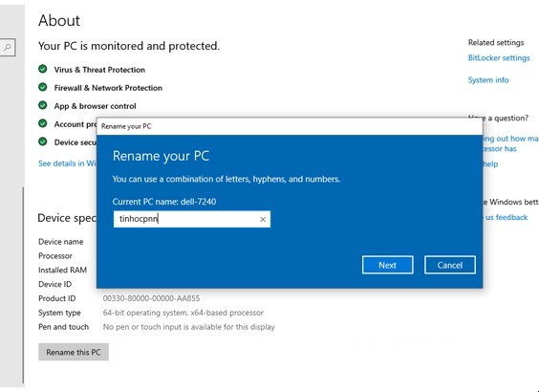
Task: Click the give us feedback link
Action: tap(505, 217)
